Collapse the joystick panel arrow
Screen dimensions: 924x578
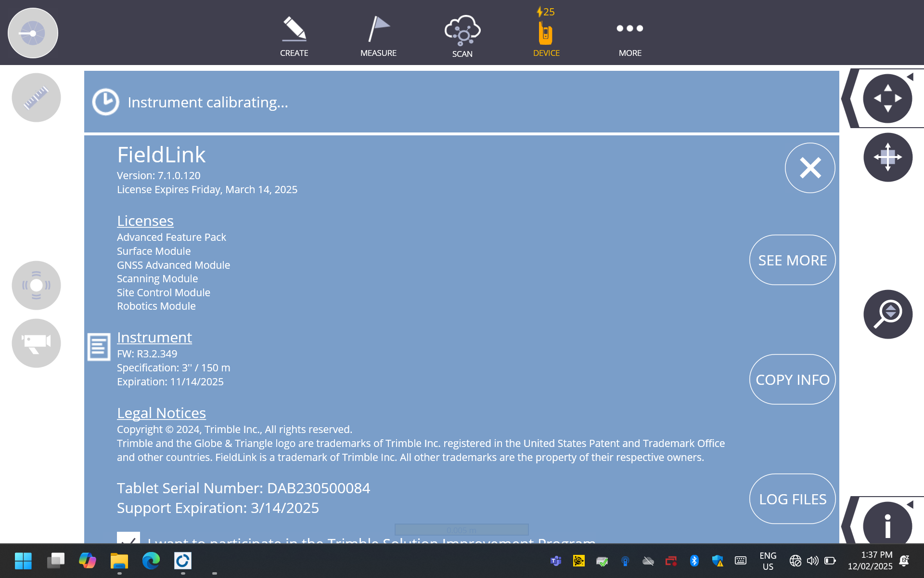[x=910, y=77]
